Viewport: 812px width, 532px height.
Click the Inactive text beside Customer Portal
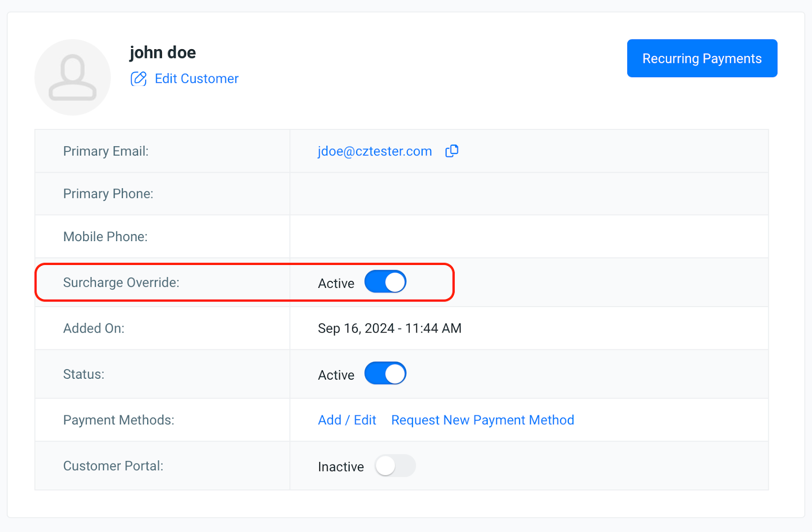pos(341,467)
